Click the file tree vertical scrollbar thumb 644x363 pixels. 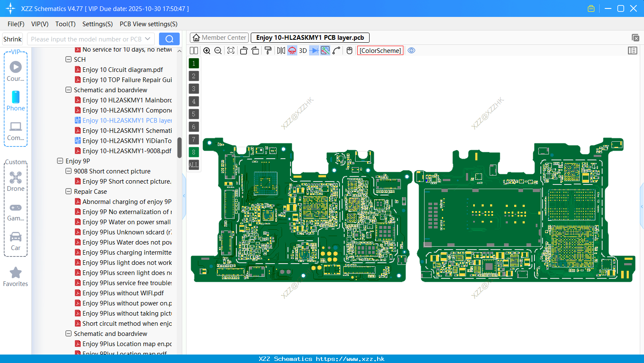179,148
